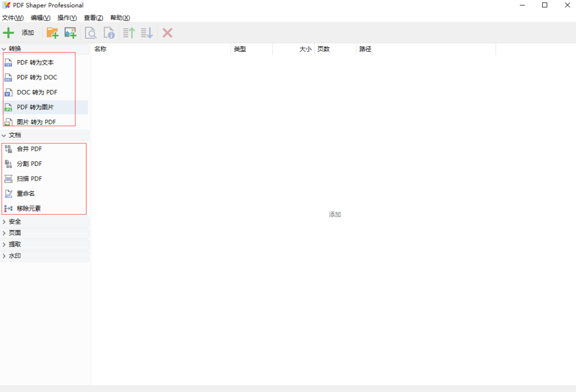576x392 pixels.
Task: Open the 文件 menu
Action: (x=11, y=17)
